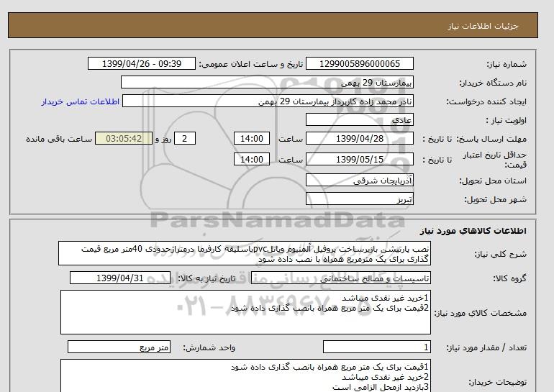This screenshot has height=392, width=554.
Task: Click the واحد شمارش label
Action: [x=209, y=348]
